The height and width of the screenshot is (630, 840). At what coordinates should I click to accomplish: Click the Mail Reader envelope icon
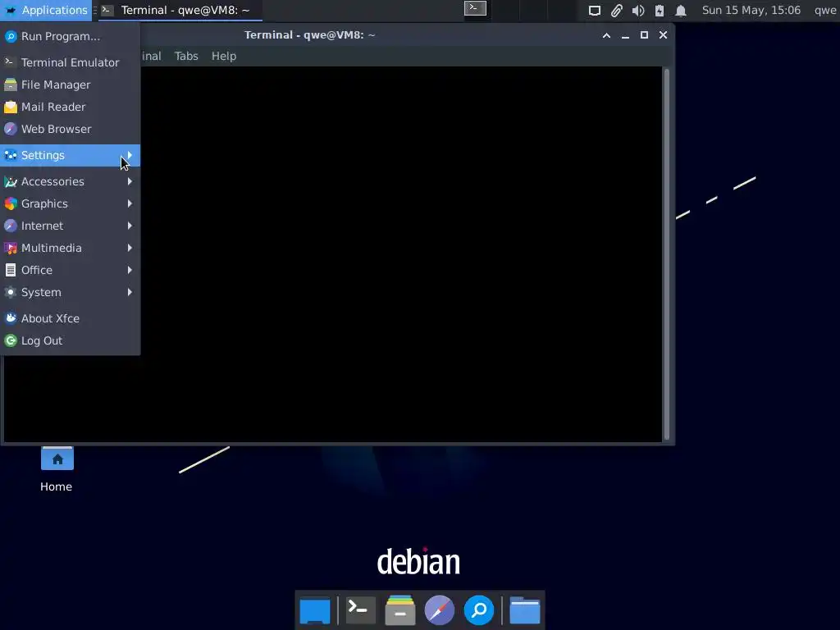click(x=11, y=107)
